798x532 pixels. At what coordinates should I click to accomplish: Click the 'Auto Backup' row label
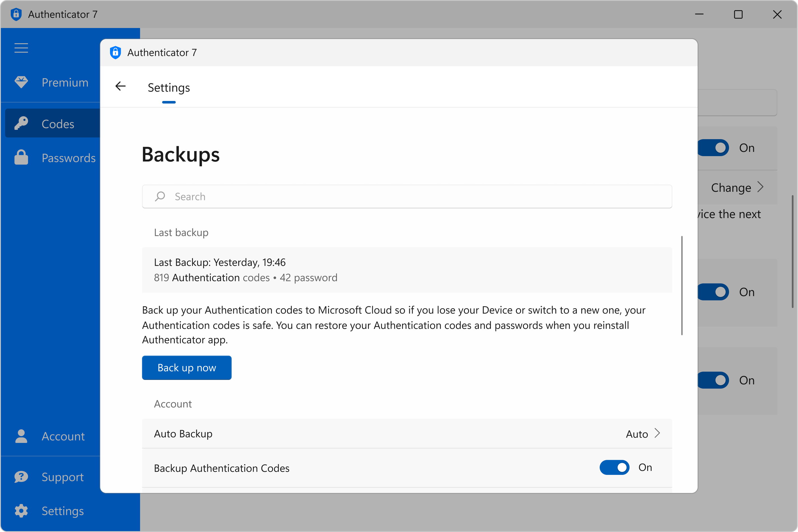click(183, 434)
